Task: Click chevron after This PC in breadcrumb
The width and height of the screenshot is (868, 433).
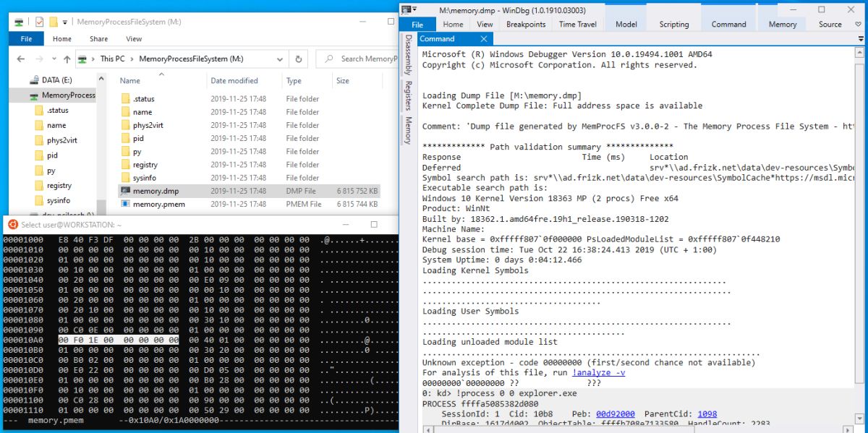Action: click(132, 59)
